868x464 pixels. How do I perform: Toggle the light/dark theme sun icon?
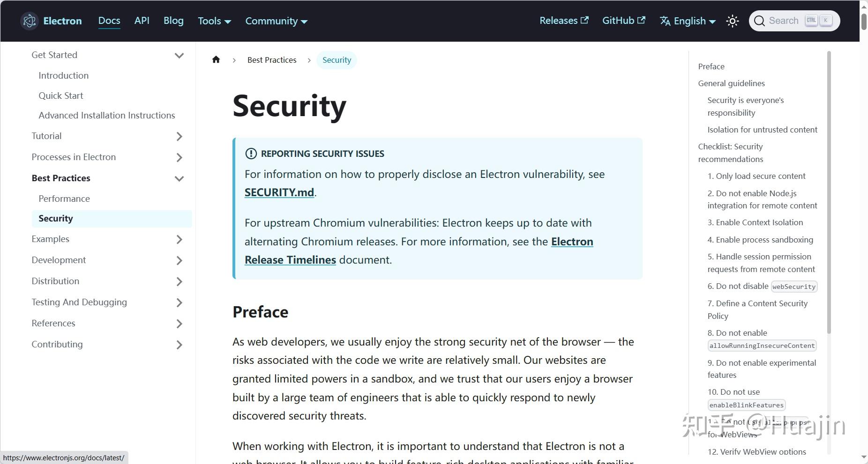732,21
